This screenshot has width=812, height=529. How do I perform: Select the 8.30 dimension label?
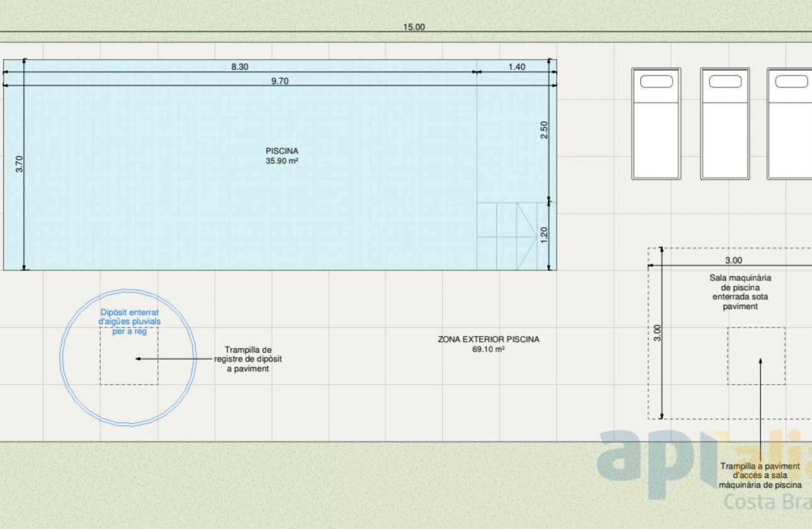tap(239, 67)
